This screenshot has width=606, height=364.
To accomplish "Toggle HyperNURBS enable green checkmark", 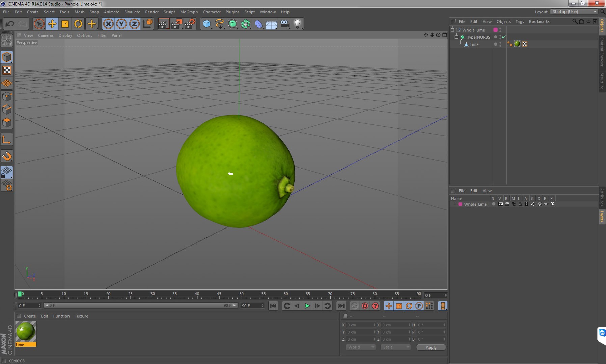I will pos(504,37).
